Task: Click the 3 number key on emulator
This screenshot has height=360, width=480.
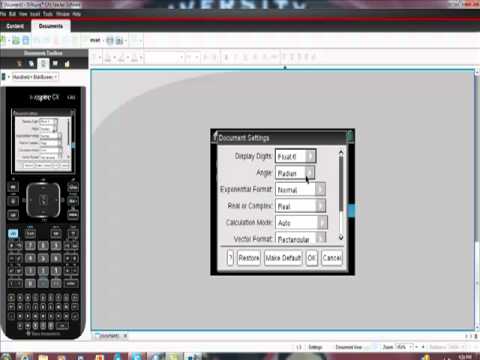Action: click(56, 271)
